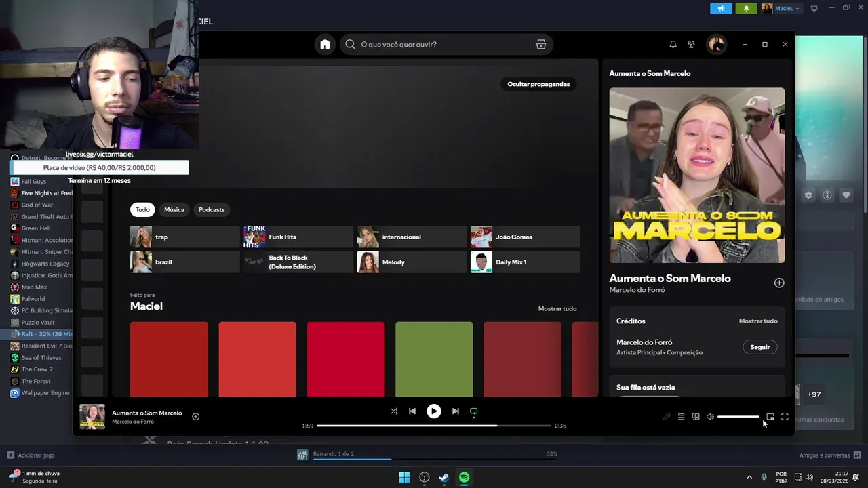The width and height of the screenshot is (868, 488).
Task: Select God of War in Steam library
Action: (37, 205)
